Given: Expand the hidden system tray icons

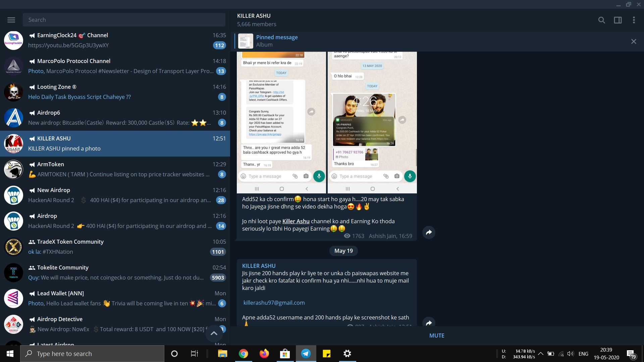Looking at the screenshot, I should pos(541,354).
